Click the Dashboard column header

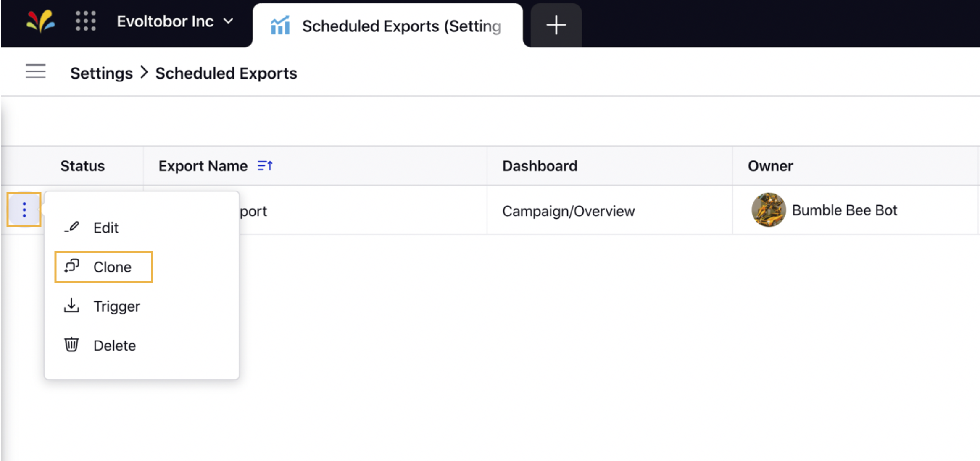540,166
